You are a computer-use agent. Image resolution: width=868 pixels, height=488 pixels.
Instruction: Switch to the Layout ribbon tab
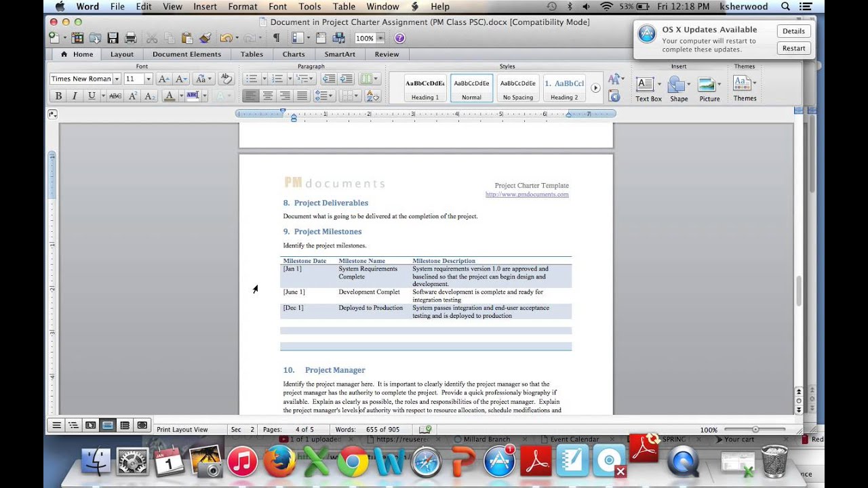coord(122,54)
